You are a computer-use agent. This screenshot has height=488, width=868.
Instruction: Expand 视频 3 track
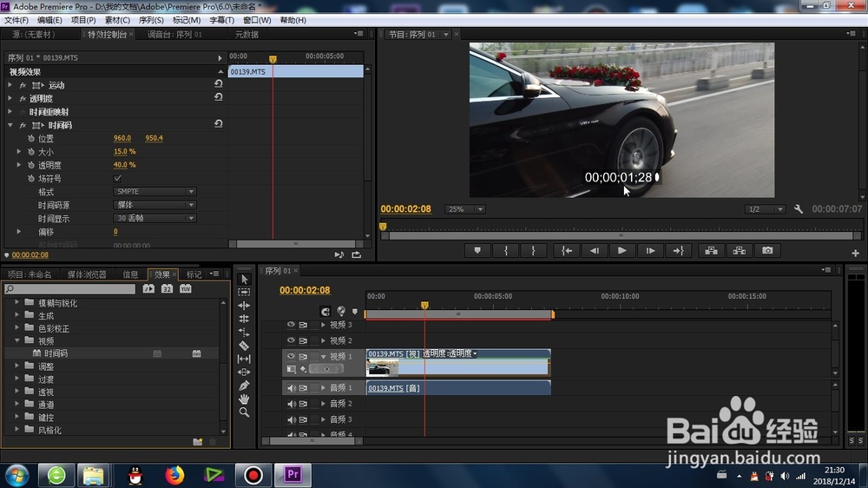pos(323,325)
